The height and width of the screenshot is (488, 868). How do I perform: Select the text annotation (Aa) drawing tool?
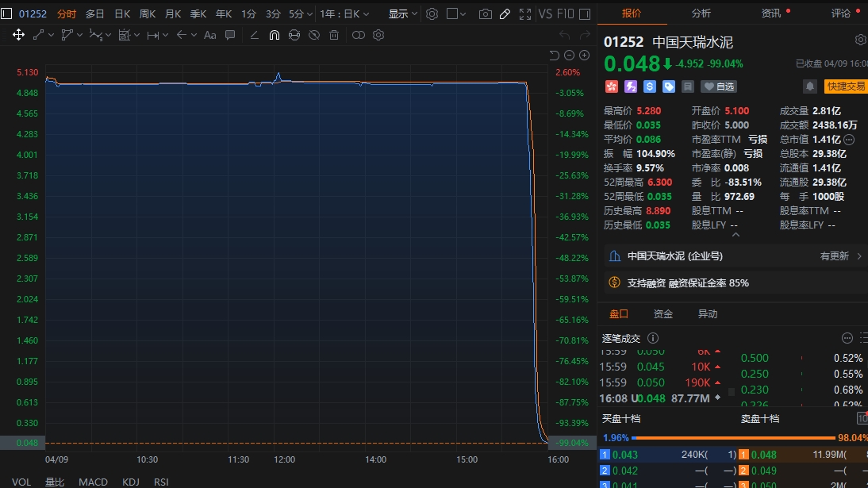[210, 35]
